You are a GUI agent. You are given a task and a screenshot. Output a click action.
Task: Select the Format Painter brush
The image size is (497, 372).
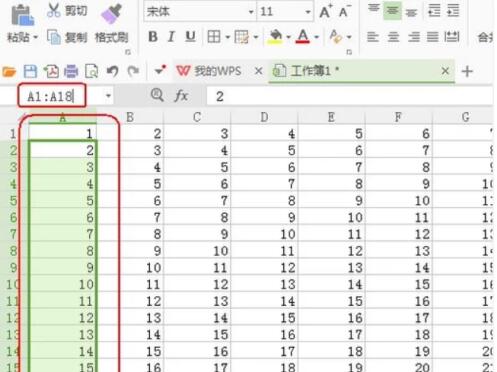(x=111, y=14)
